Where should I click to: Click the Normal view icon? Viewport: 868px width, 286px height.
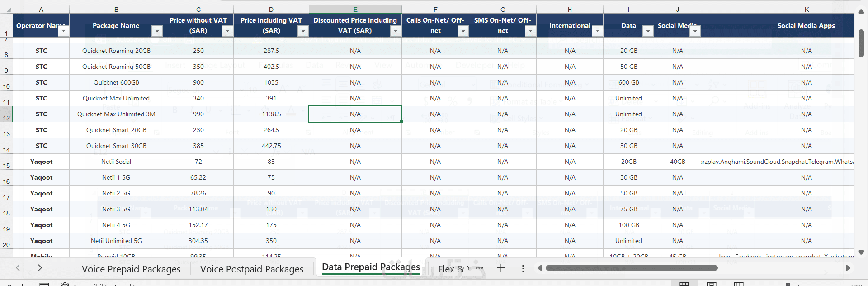pyautogui.click(x=684, y=284)
